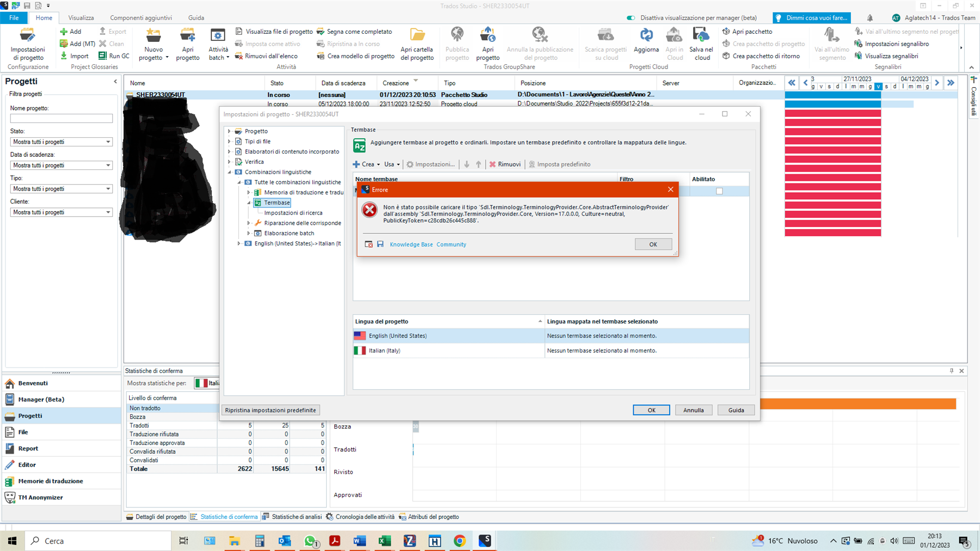The image size is (980, 551).
Task: Click Run GC button
Action: 114,56
